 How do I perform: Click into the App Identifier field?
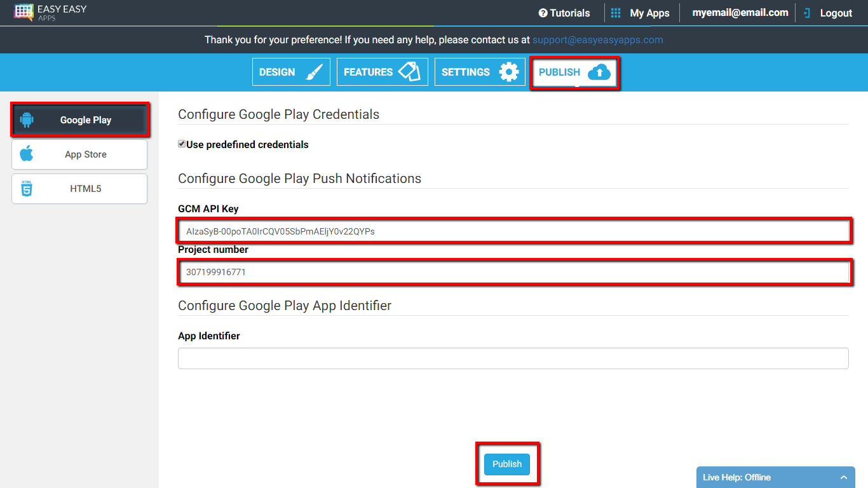[513, 358]
